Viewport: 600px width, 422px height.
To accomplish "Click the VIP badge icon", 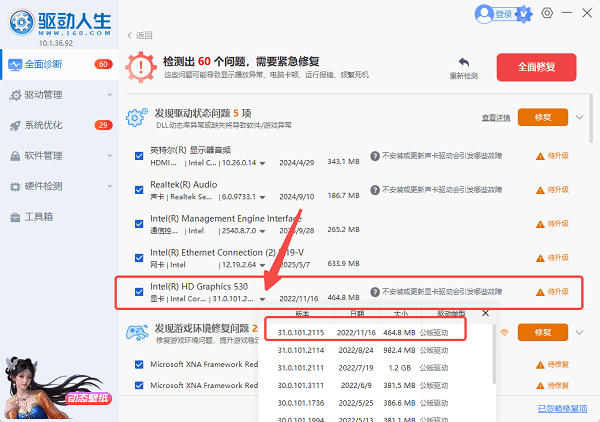I will coord(524,14).
